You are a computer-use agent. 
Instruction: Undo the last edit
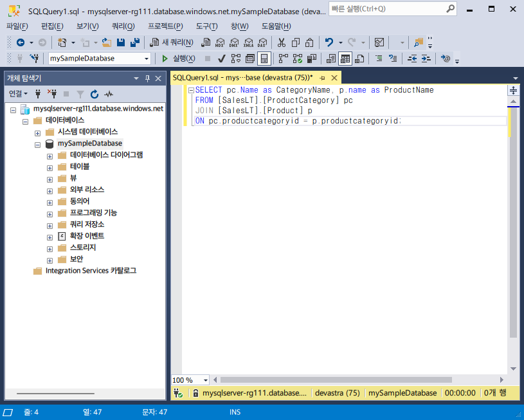pos(329,42)
